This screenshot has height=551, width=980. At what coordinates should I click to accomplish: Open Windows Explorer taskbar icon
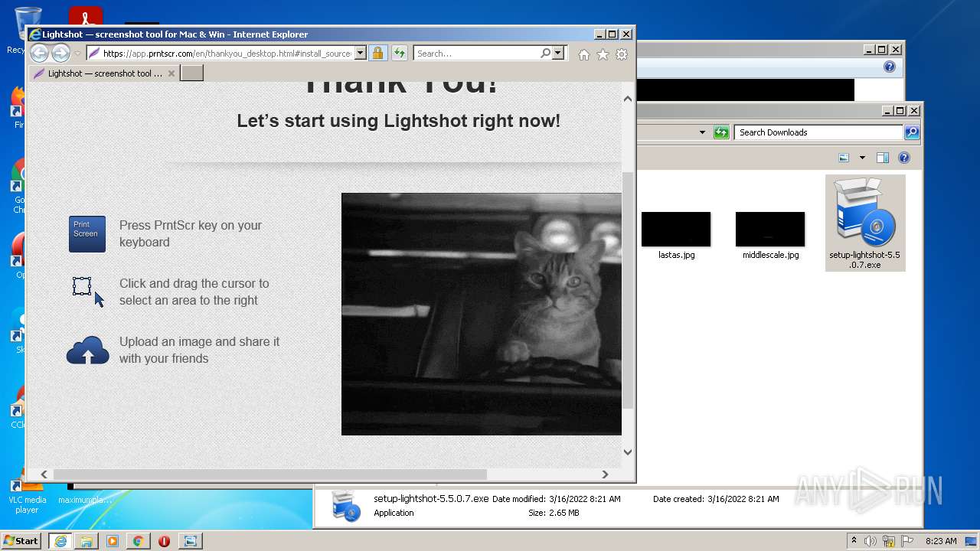pos(87,541)
